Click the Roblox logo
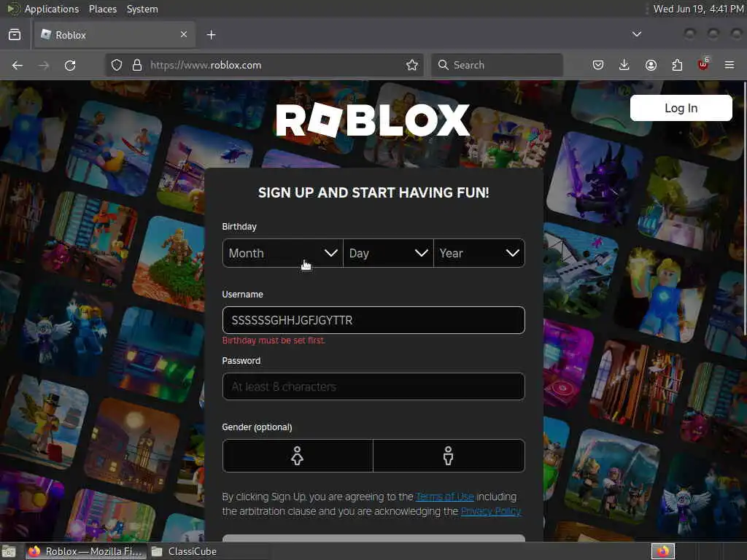Screen dimensions: 747x560 pos(373,121)
